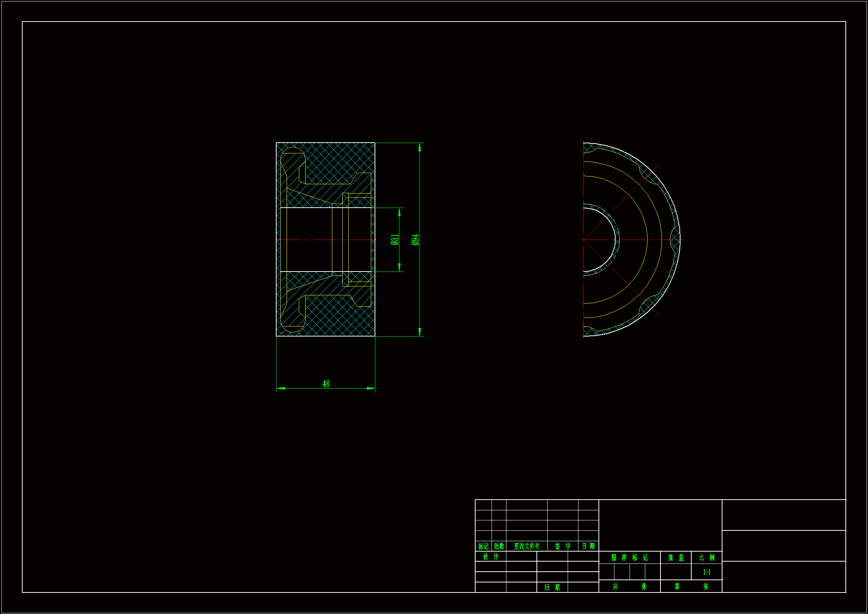Select the 第 张 sheet number cell
Viewport: 868px width, 614px height.
click(691, 587)
